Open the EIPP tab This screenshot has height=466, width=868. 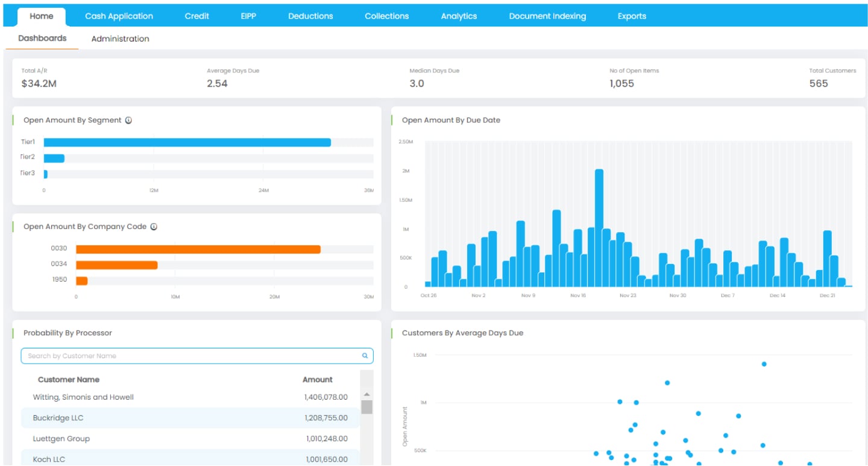pos(248,16)
